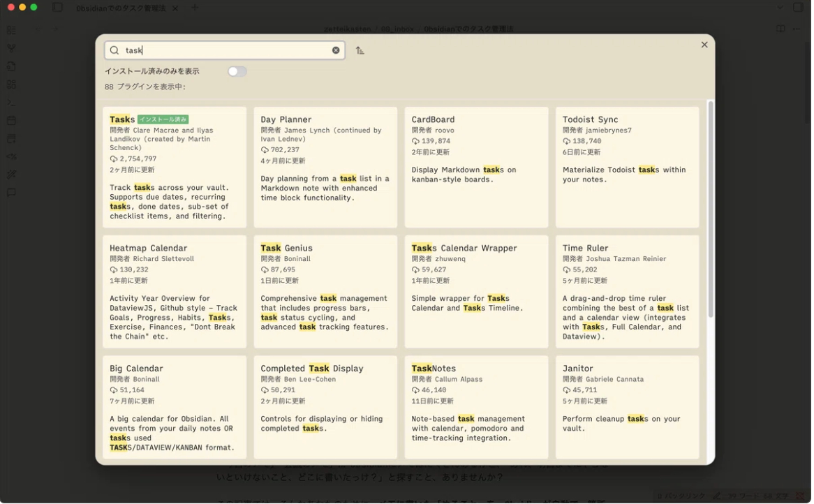This screenshot has height=504, width=814.
Task: Click download icon next to 46,140
Action: [x=416, y=390]
